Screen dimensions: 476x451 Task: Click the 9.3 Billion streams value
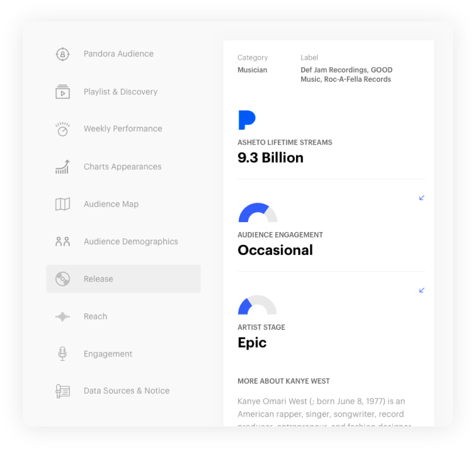(x=270, y=158)
